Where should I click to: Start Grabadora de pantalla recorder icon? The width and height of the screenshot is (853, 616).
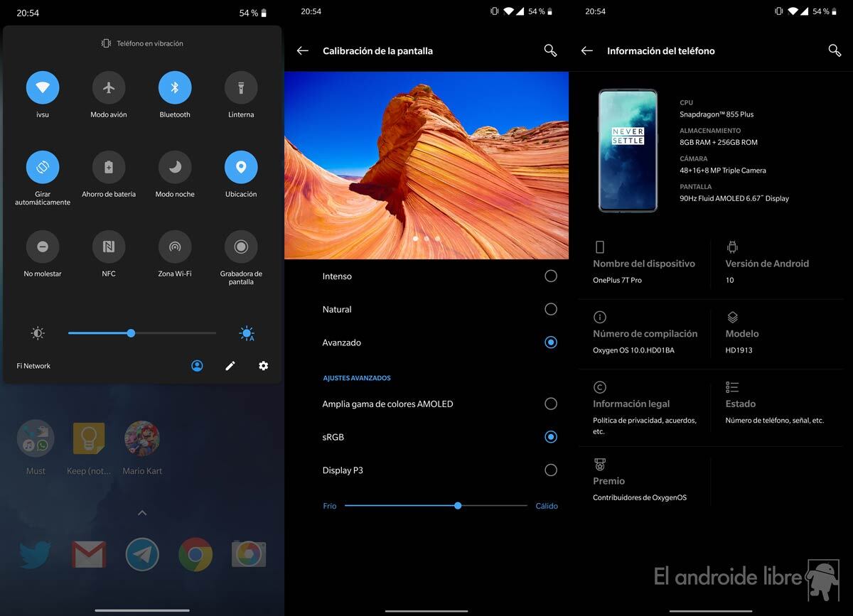pos(241,247)
